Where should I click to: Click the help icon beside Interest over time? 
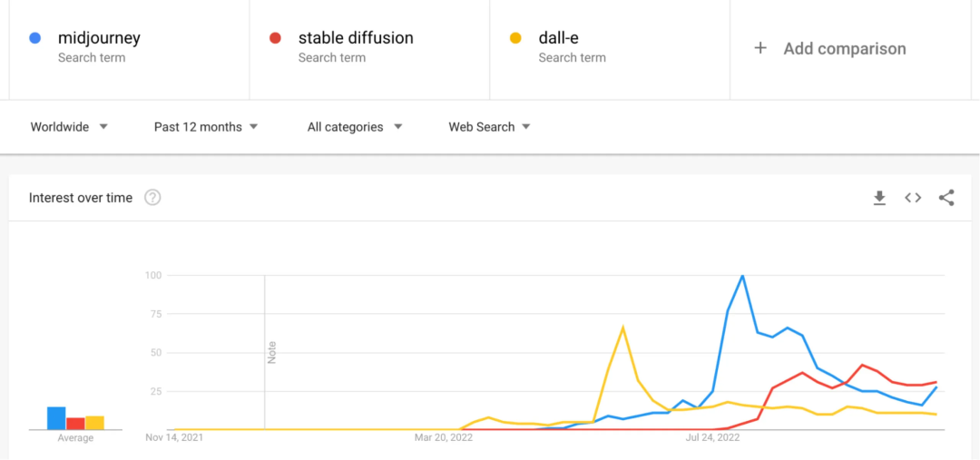[x=152, y=198]
